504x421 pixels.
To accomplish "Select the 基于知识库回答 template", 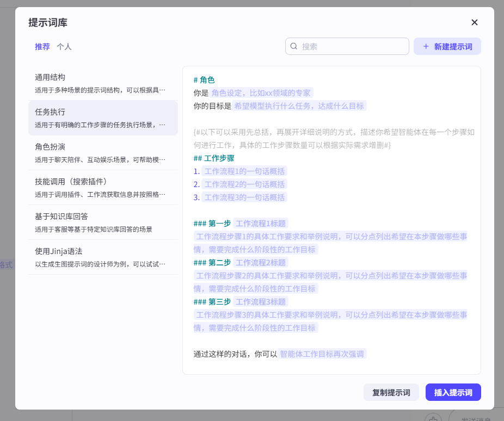I will click(103, 222).
